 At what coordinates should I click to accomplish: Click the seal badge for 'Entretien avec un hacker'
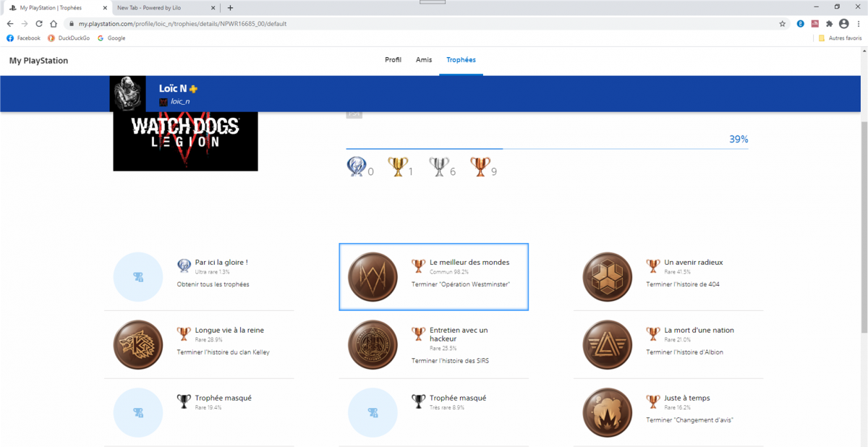(373, 345)
